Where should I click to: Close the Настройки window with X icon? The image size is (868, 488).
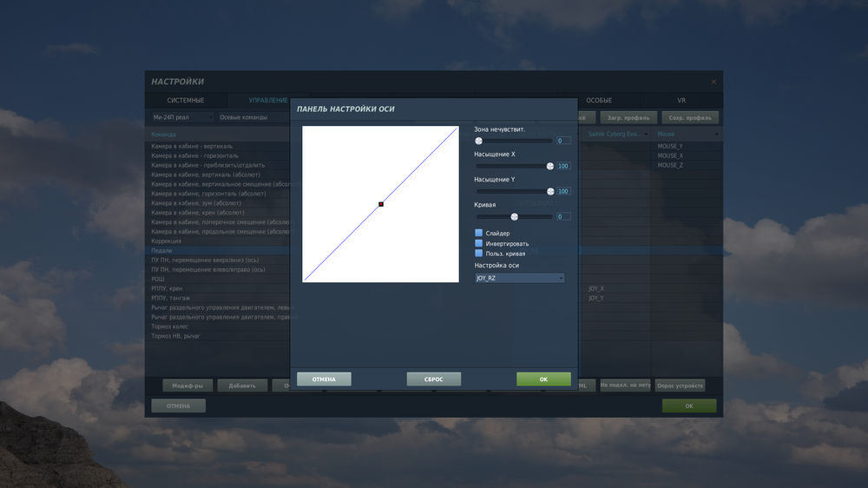(713, 82)
